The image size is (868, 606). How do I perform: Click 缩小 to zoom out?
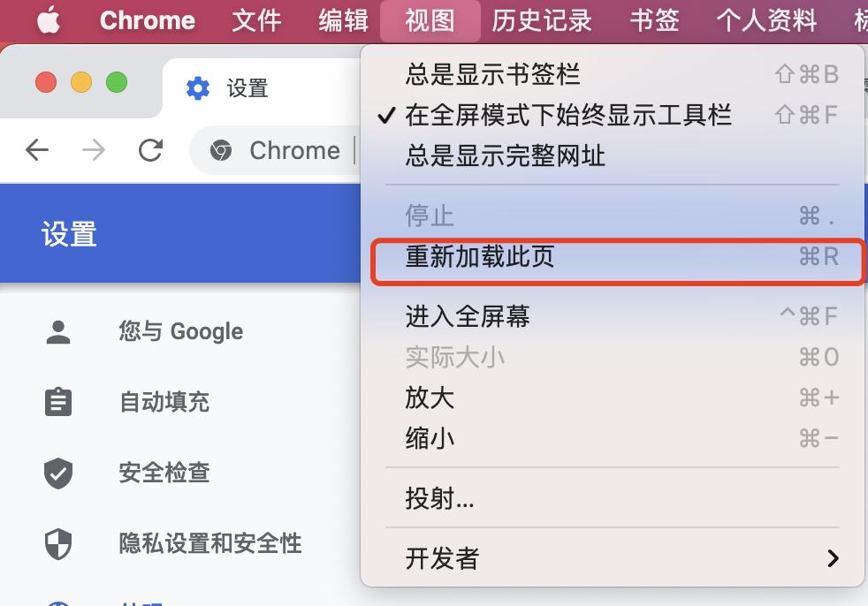(430, 438)
